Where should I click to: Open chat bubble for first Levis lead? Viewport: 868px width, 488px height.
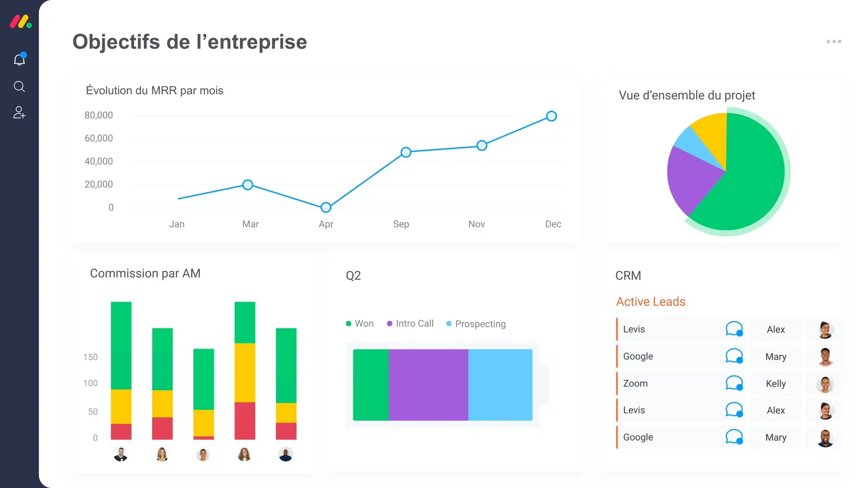(734, 329)
